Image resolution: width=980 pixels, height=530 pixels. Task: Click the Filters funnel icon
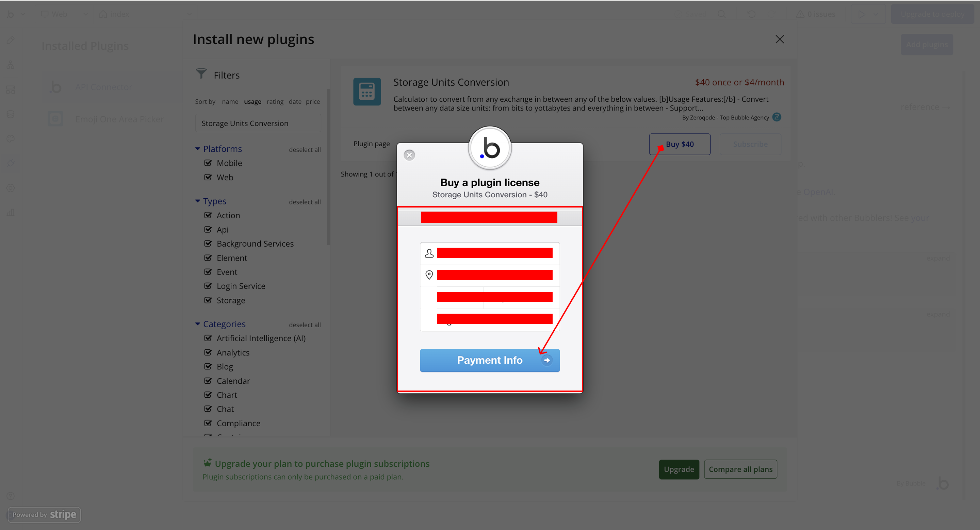[x=201, y=74]
